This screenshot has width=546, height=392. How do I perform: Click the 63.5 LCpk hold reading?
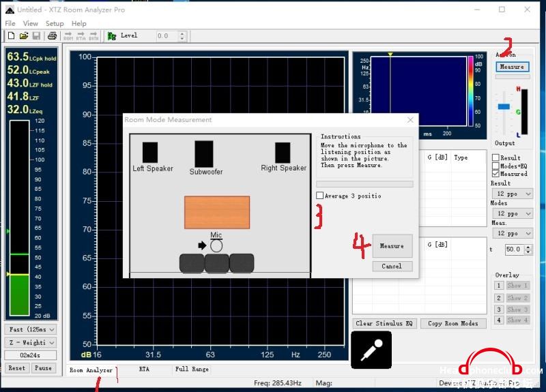point(31,57)
